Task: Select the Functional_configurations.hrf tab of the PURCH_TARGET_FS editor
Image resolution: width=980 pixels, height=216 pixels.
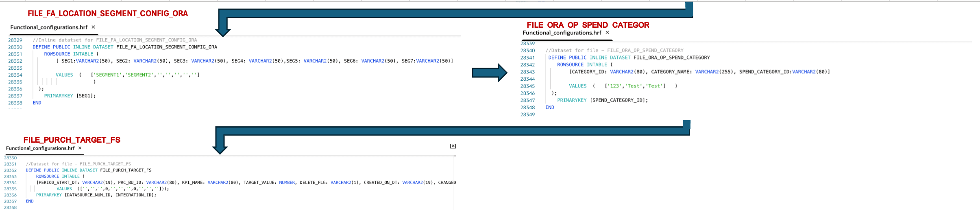Action: [x=40, y=148]
